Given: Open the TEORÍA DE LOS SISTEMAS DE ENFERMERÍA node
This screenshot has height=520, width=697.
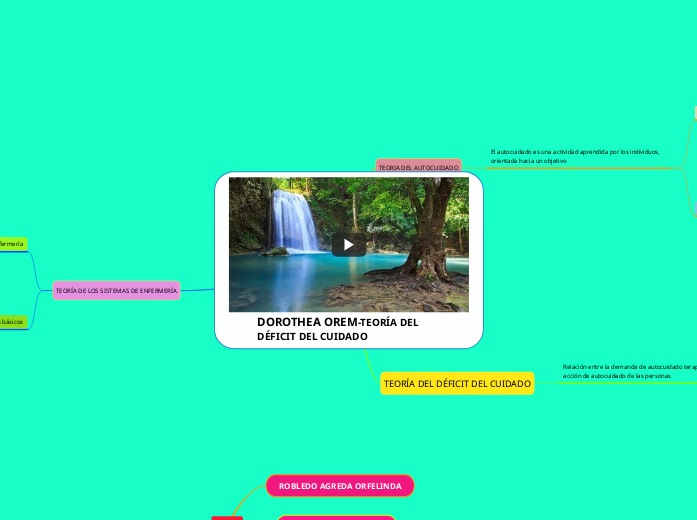Looking at the screenshot, I should [116, 290].
